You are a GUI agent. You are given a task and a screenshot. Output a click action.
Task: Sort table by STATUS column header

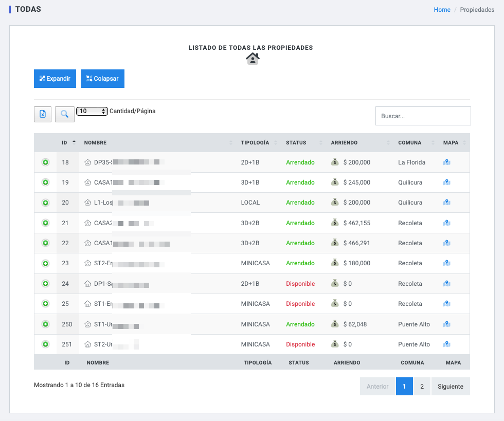pos(303,143)
